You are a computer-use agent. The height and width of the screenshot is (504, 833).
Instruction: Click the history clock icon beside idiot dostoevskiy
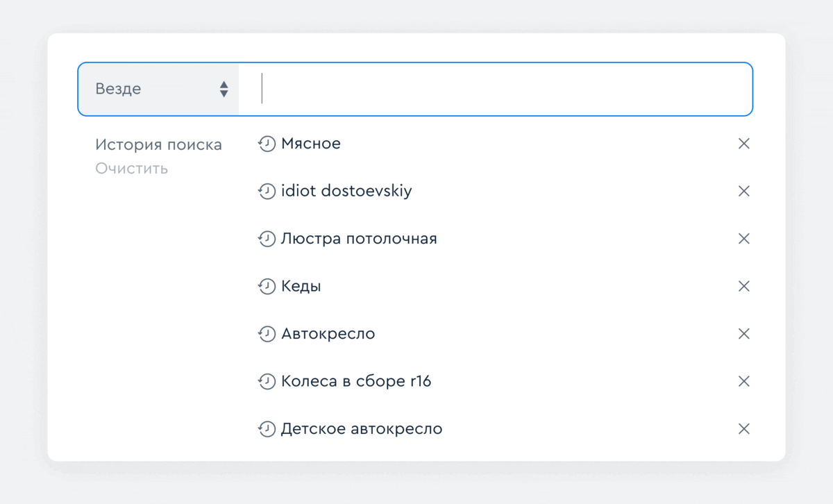[x=267, y=191]
